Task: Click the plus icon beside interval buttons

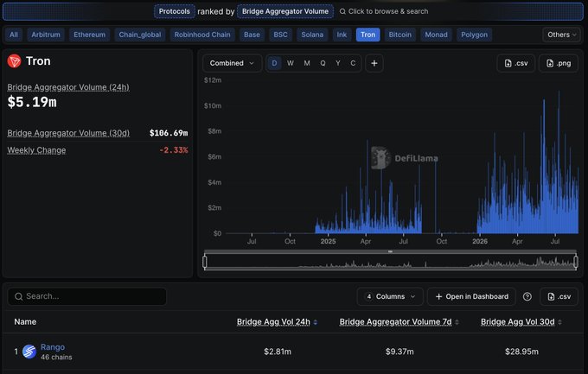Action: tap(374, 63)
